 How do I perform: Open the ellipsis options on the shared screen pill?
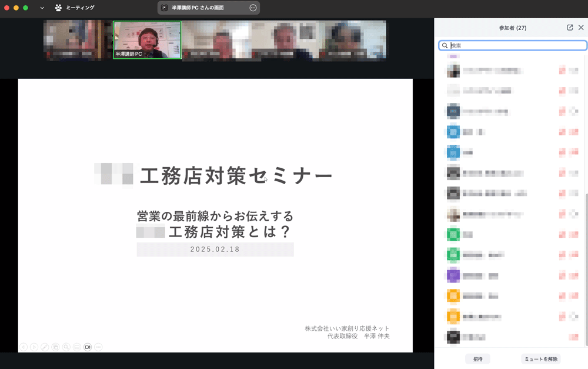[253, 8]
